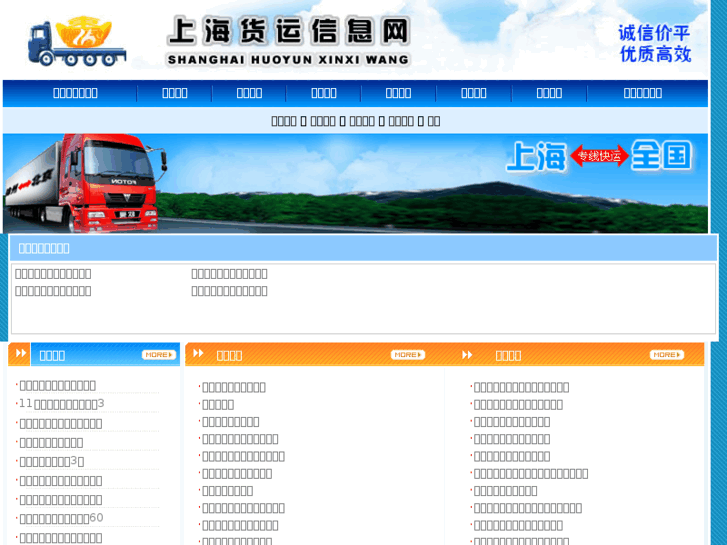
Task: Click the SHANGHAI HUOYUN XINXI WANG subtitle
Action: click(288, 60)
